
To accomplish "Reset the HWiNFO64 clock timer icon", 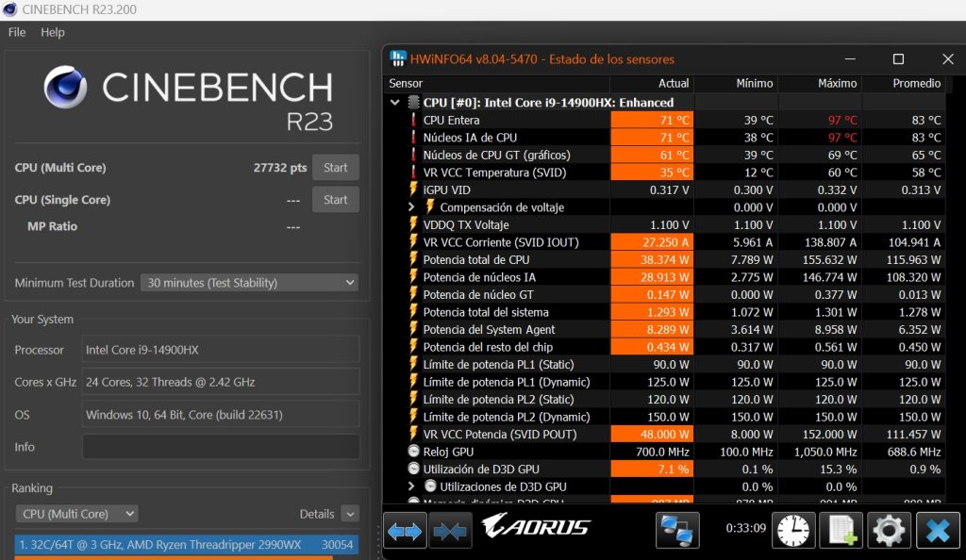I will [x=792, y=530].
